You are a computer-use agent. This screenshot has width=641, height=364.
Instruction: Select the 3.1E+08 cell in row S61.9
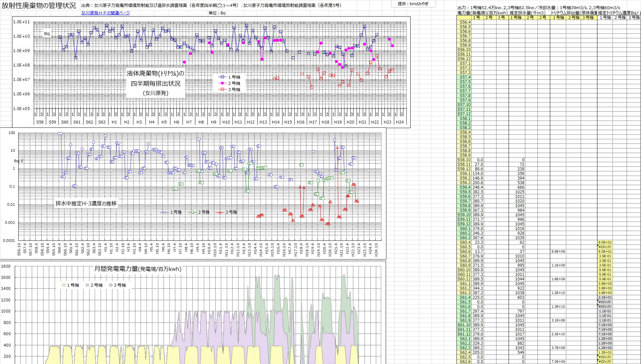(558, 320)
